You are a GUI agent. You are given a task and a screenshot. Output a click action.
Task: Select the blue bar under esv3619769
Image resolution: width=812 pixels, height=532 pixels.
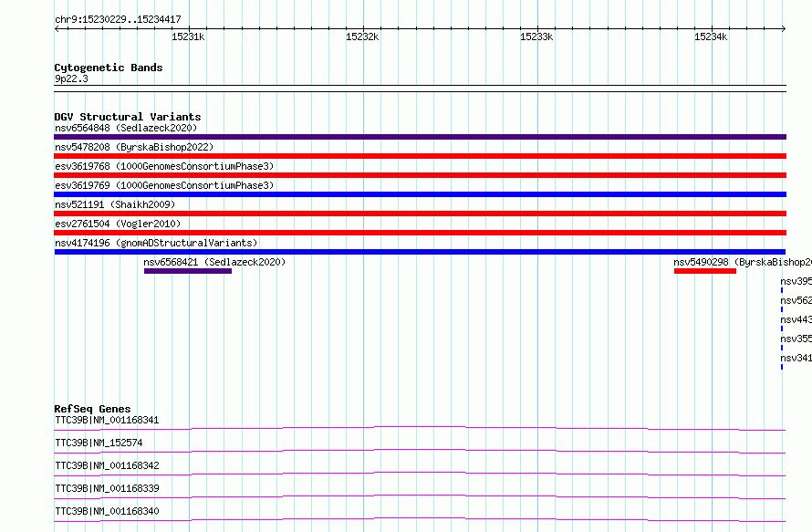click(x=420, y=194)
